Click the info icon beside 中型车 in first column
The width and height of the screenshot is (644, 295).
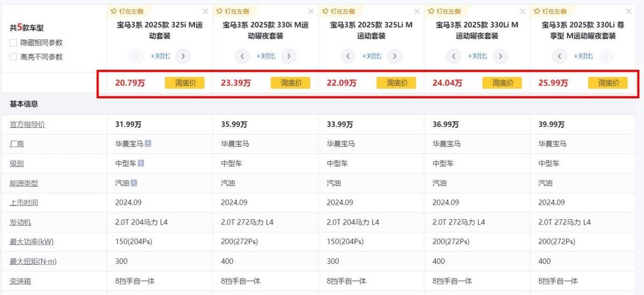pos(141,163)
